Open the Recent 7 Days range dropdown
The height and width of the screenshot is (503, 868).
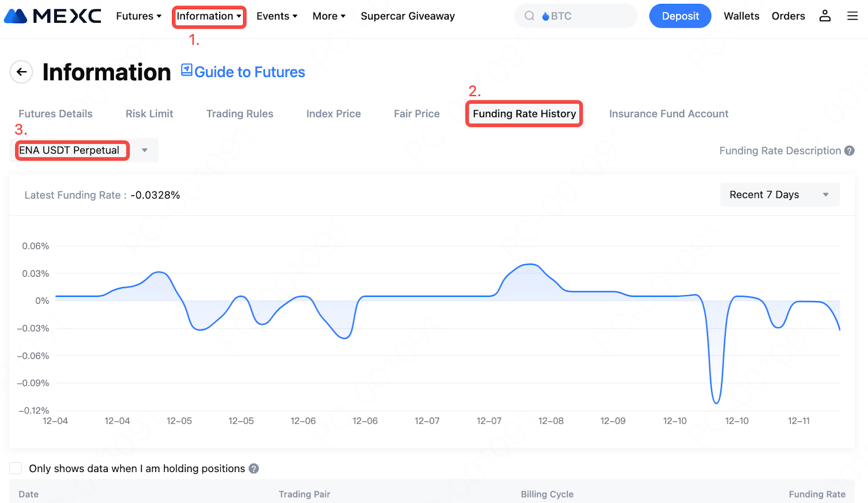(x=780, y=195)
